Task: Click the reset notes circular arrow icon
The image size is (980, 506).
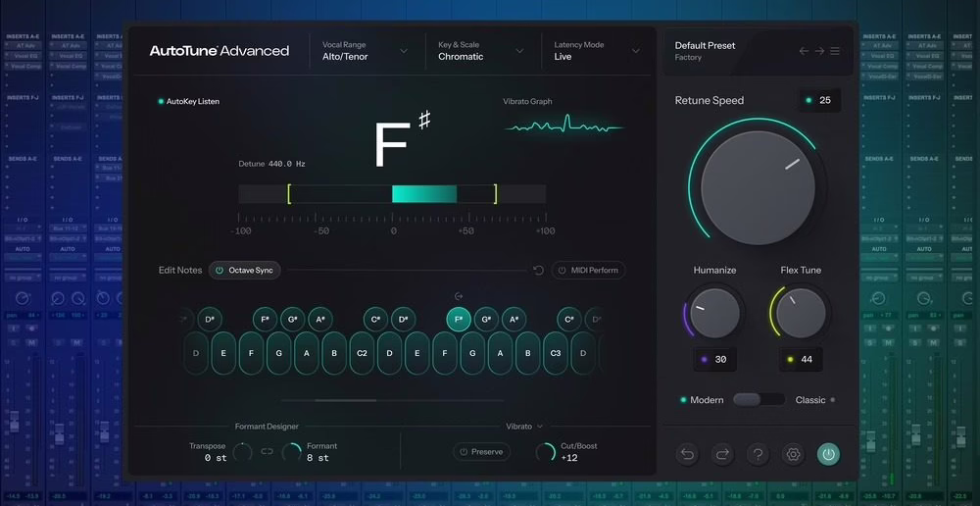Action: [539, 271]
